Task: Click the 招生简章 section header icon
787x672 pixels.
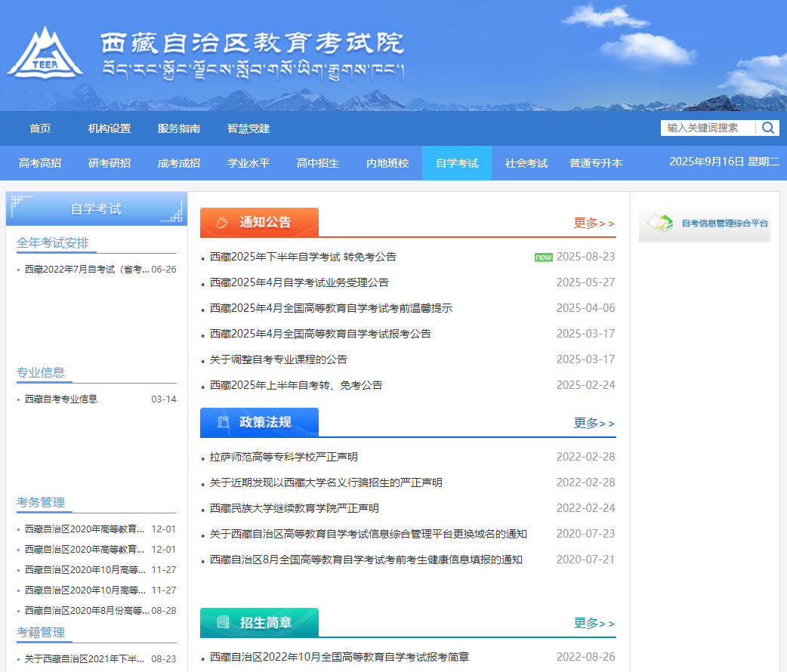Action: pyautogui.click(x=223, y=622)
